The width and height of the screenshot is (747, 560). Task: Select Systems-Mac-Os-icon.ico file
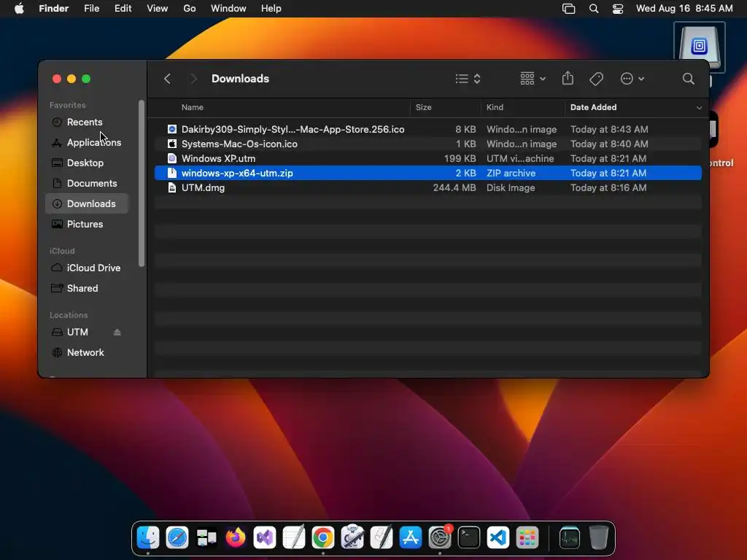point(427,144)
